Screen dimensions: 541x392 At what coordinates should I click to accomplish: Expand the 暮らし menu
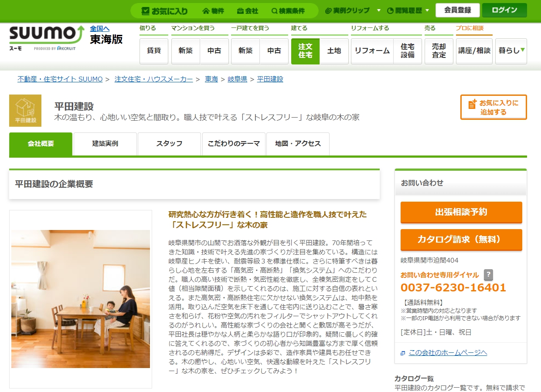[511, 51]
